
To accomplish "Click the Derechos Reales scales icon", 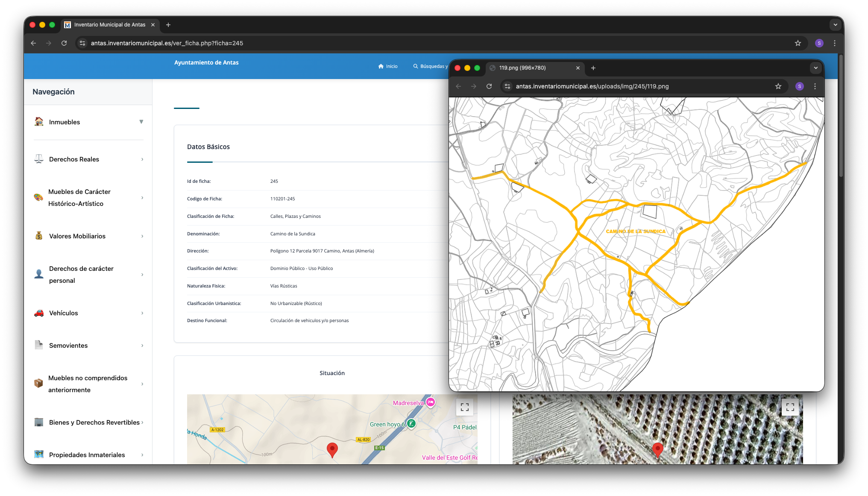I will pos(39,159).
